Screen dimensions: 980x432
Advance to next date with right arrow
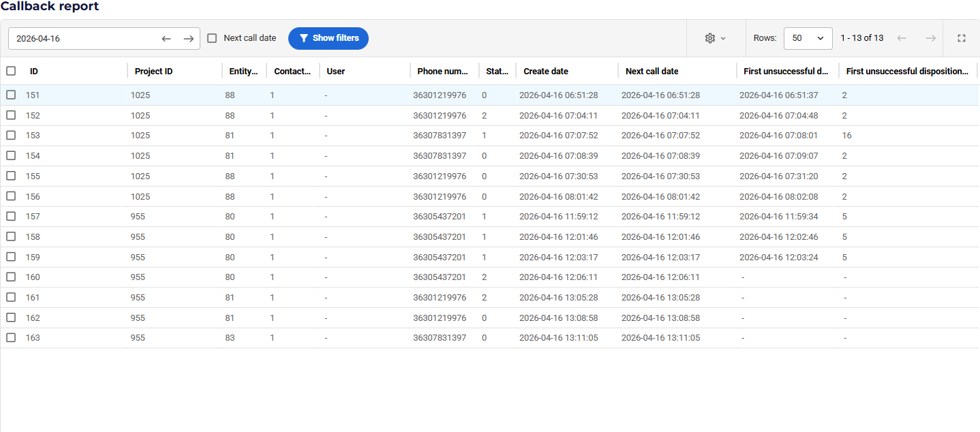pos(189,38)
